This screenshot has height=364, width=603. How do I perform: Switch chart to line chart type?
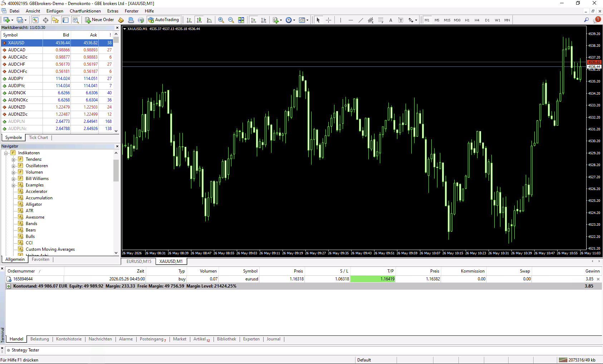point(209,20)
